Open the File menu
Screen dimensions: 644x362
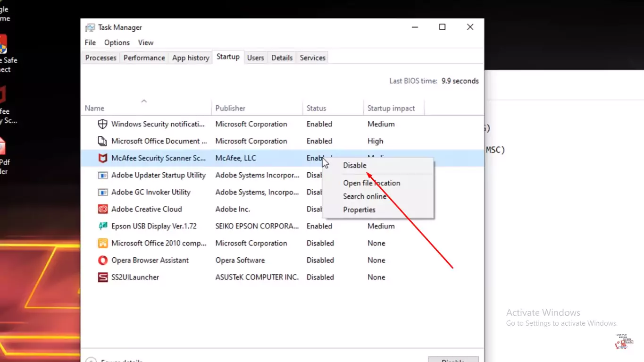[x=90, y=42]
